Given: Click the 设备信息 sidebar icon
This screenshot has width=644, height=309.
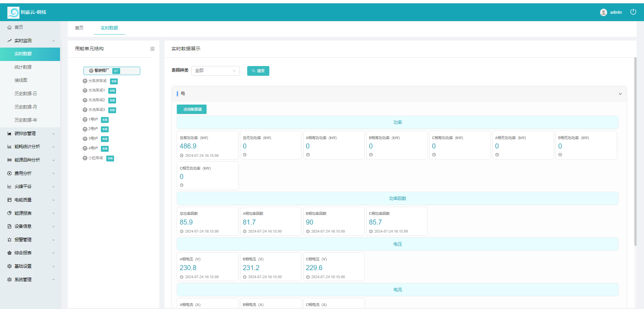Looking at the screenshot, I should [9, 226].
